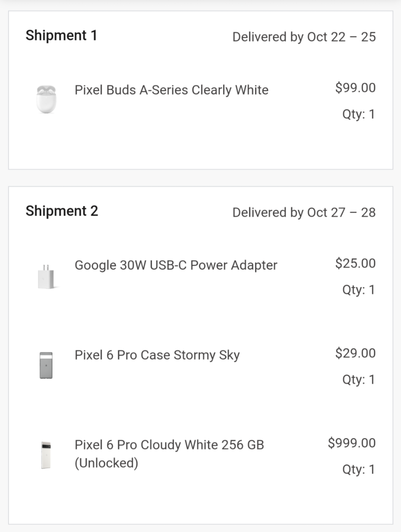The height and width of the screenshot is (532, 401).
Task: Click the $25.00 price
Action: point(355,263)
